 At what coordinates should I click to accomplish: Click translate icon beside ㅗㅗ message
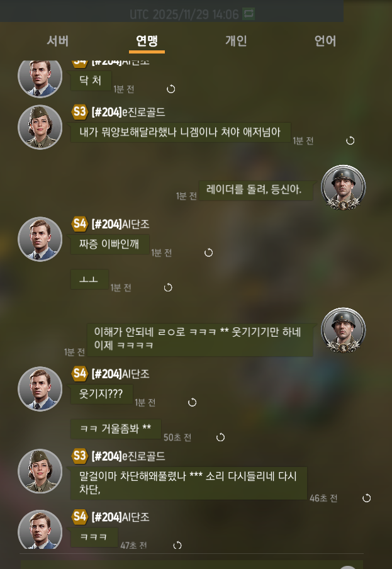tap(168, 288)
